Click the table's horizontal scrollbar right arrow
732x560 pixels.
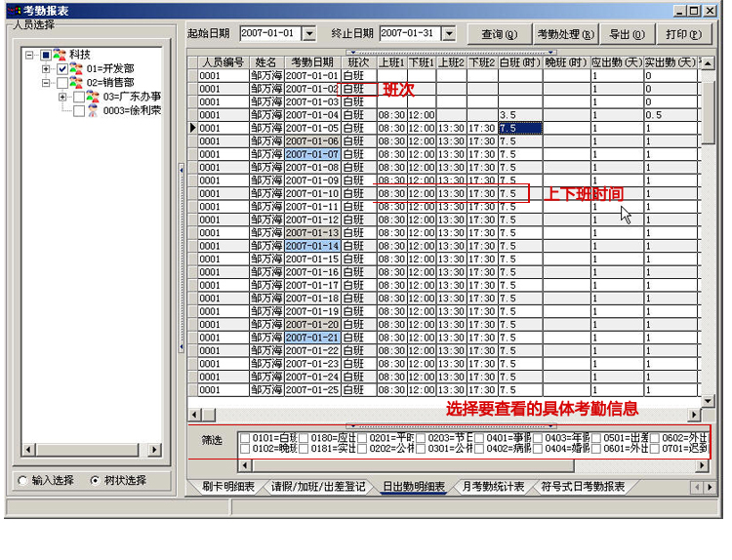point(694,416)
